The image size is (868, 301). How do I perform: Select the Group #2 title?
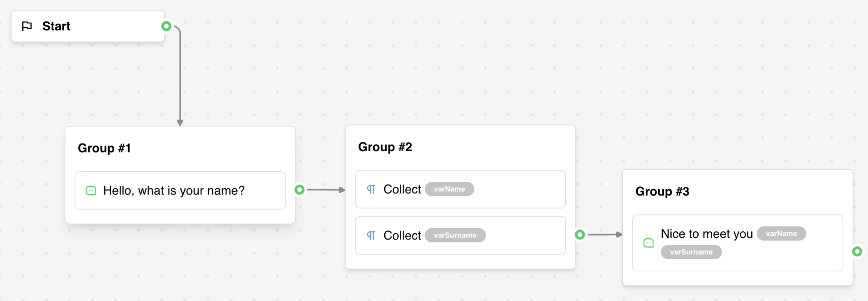[x=385, y=147]
